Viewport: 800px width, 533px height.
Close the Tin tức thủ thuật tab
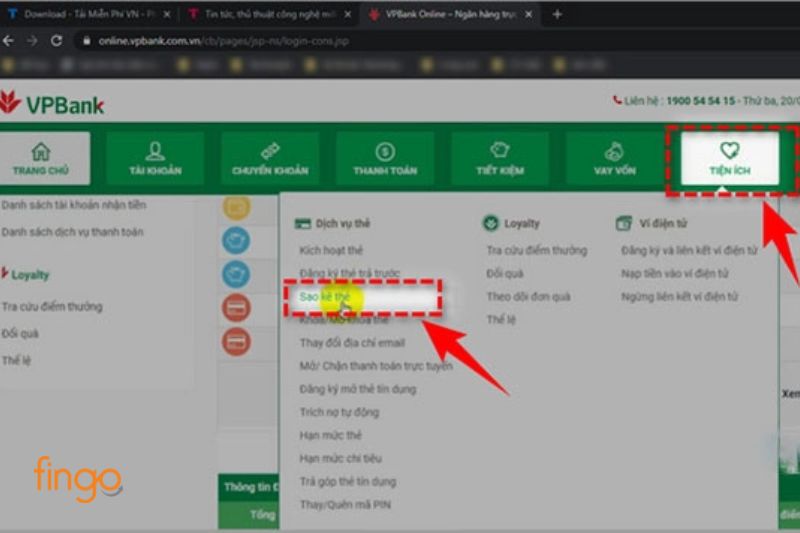pyautogui.click(x=347, y=14)
